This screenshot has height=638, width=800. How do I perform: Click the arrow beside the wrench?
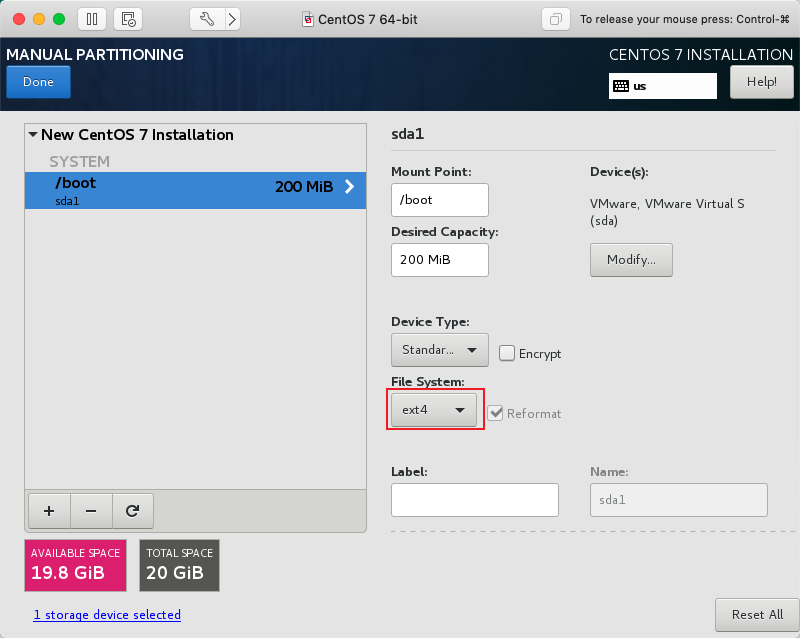click(x=233, y=19)
